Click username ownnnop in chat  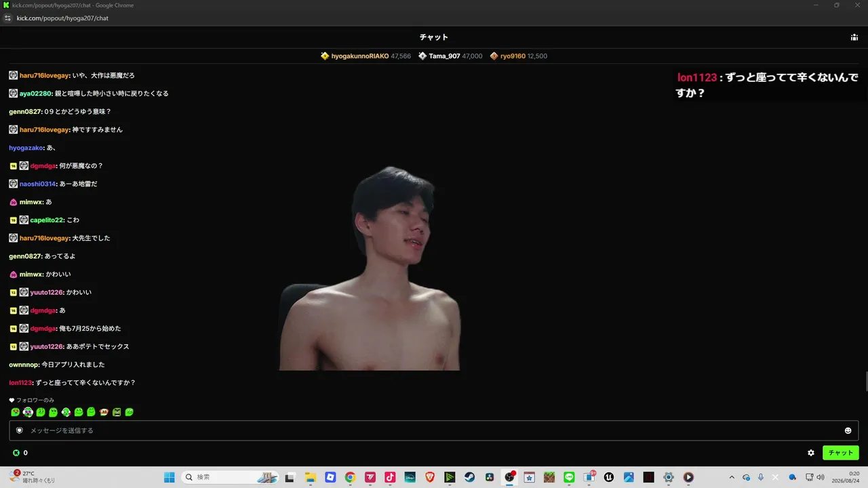(24, 365)
